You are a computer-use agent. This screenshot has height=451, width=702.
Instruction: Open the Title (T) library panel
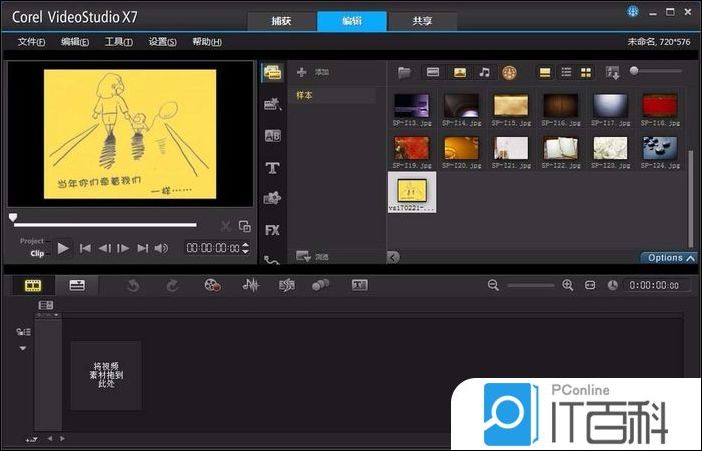click(x=272, y=168)
